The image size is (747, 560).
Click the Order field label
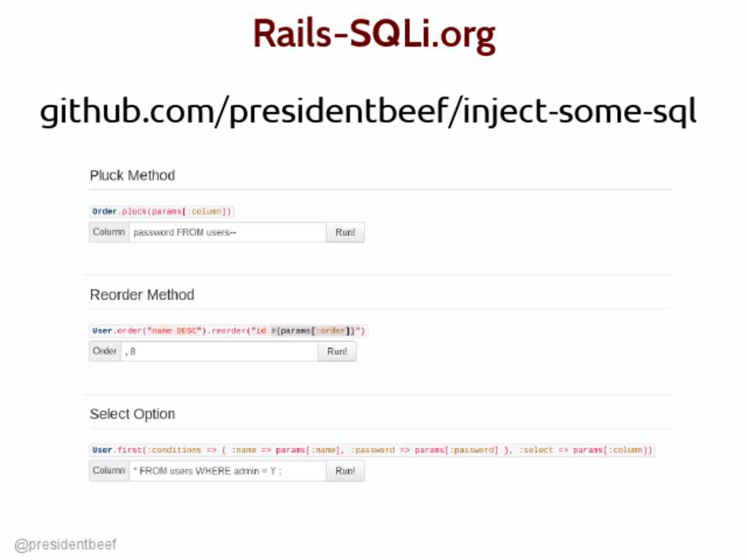click(x=104, y=352)
